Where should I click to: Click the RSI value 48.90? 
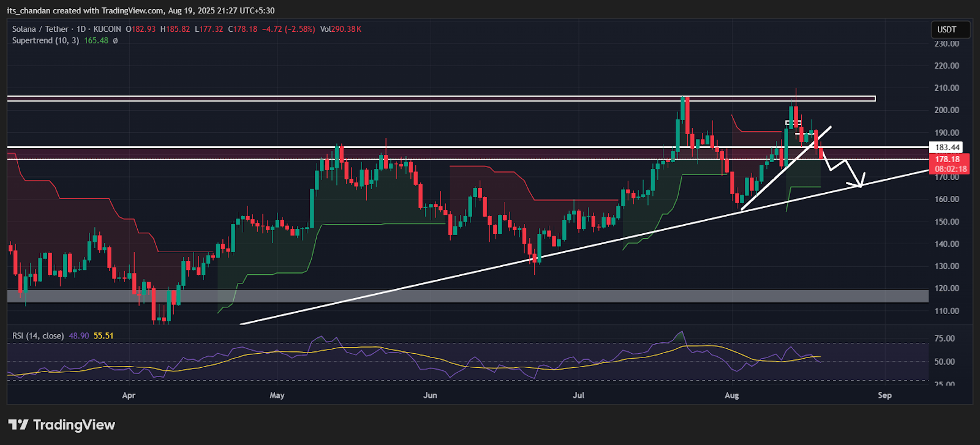tap(79, 335)
